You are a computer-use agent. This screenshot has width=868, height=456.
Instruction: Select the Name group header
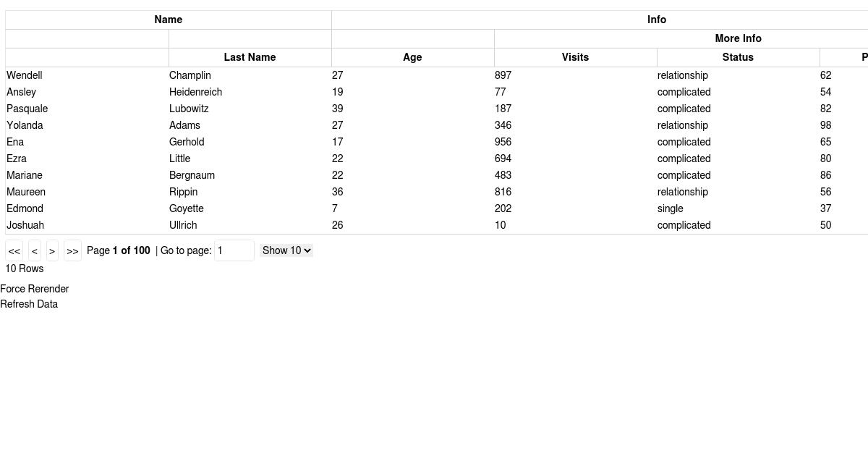pos(168,20)
